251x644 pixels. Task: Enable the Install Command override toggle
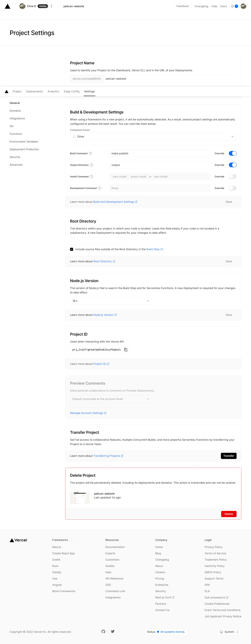click(x=232, y=177)
